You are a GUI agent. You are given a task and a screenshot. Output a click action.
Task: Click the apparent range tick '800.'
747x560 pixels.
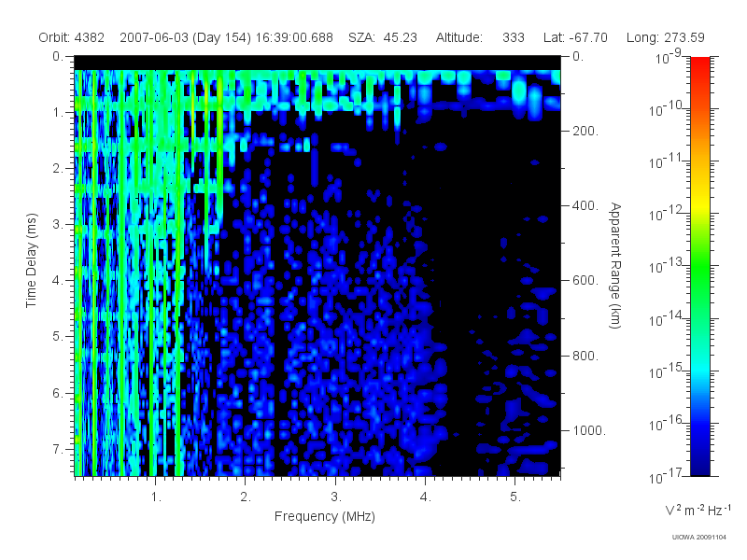585,356
